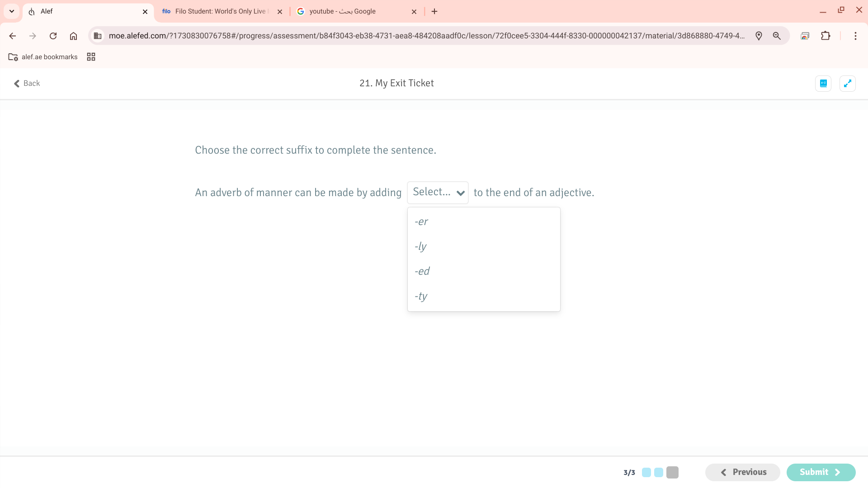Open the Chrome three-dot menu
868x488 pixels.
coord(855,36)
